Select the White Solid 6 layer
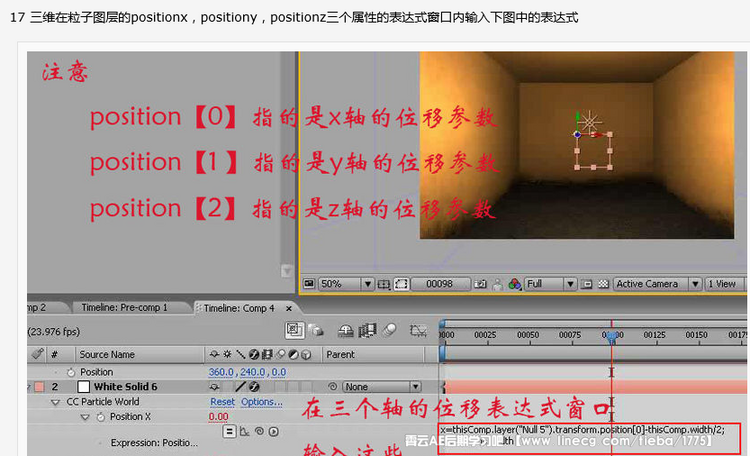Viewport: 750px width, 456px height. [125, 387]
